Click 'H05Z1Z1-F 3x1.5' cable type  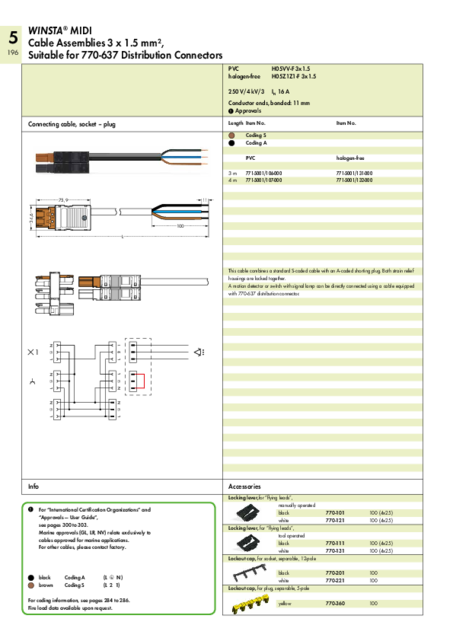coord(294,76)
